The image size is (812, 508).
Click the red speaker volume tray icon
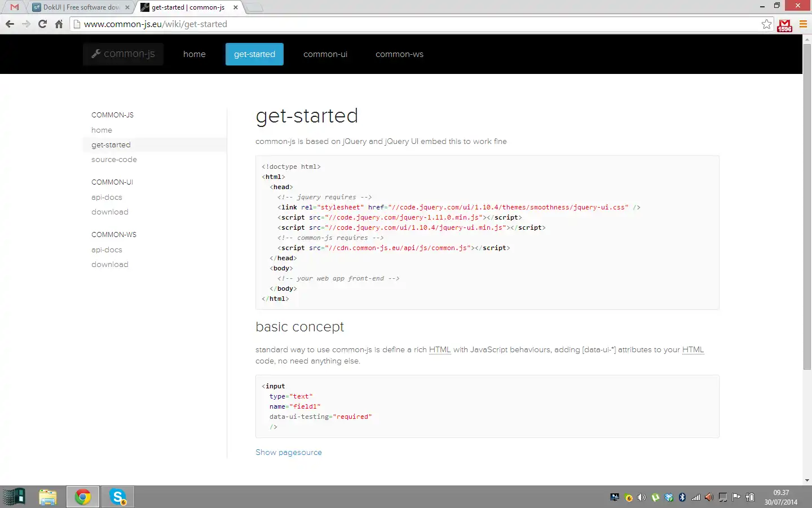tap(709, 497)
